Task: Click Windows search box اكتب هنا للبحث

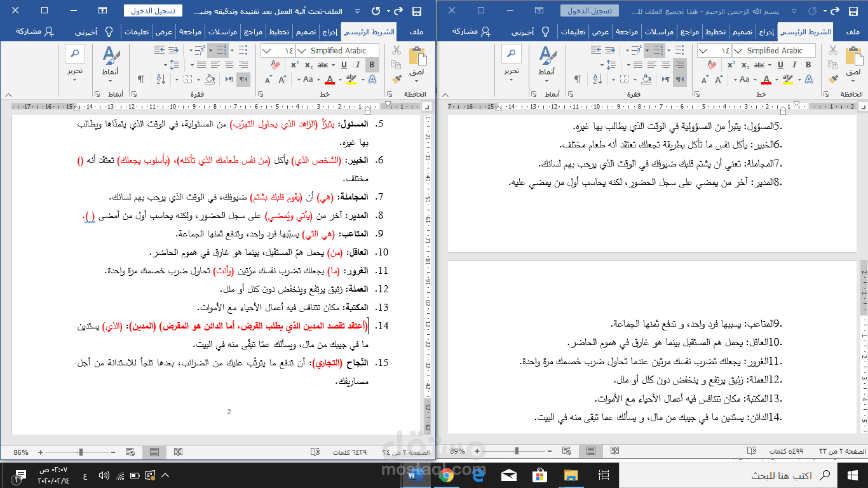Action: click(x=726, y=475)
